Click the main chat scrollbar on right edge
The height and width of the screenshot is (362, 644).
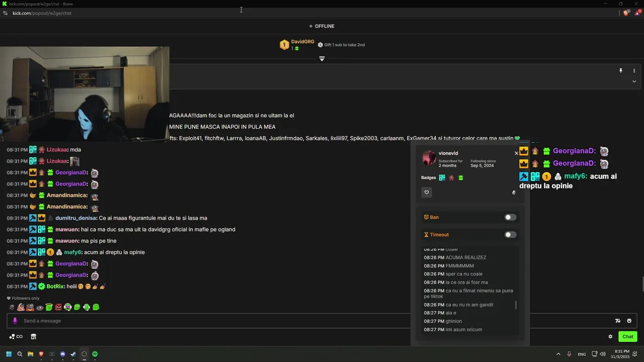tap(642, 284)
